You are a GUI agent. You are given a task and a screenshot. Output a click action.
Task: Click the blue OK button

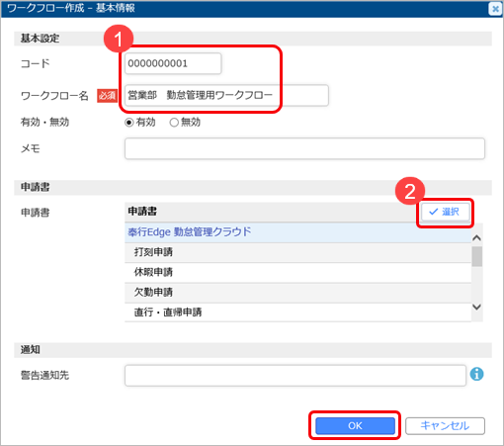click(355, 425)
